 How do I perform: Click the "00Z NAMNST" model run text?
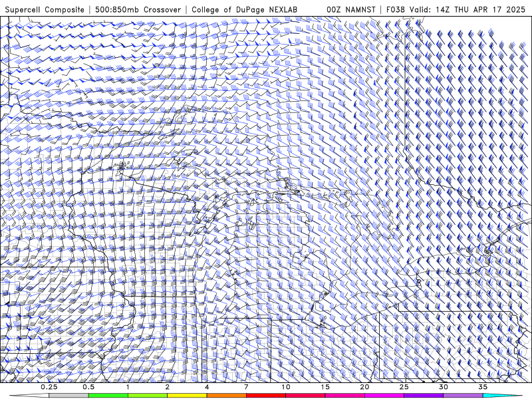point(351,9)
